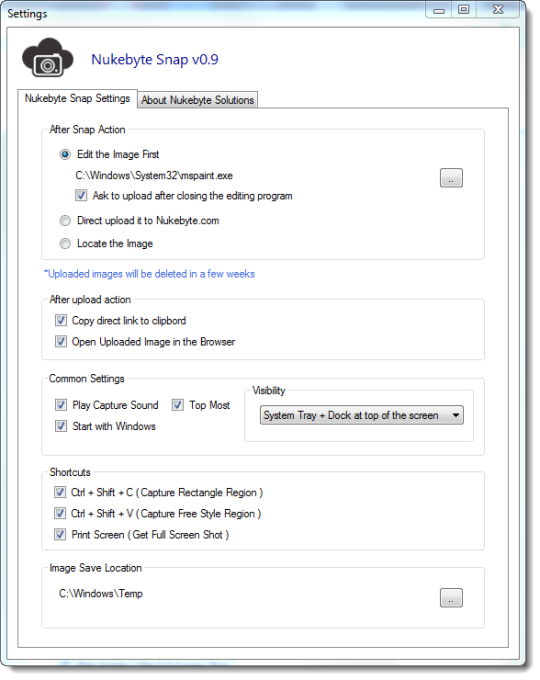This screenshot has width=540, height=680.
Task: Click the uploaded images deletion notice
Action: 149,274
